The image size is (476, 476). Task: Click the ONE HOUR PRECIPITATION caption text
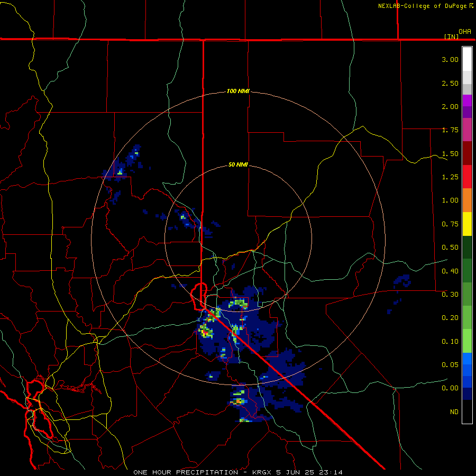click(186, 472)
